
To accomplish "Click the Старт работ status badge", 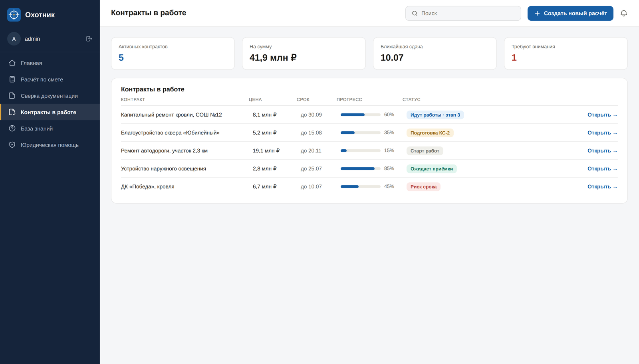I will click(x=425, y=151).
